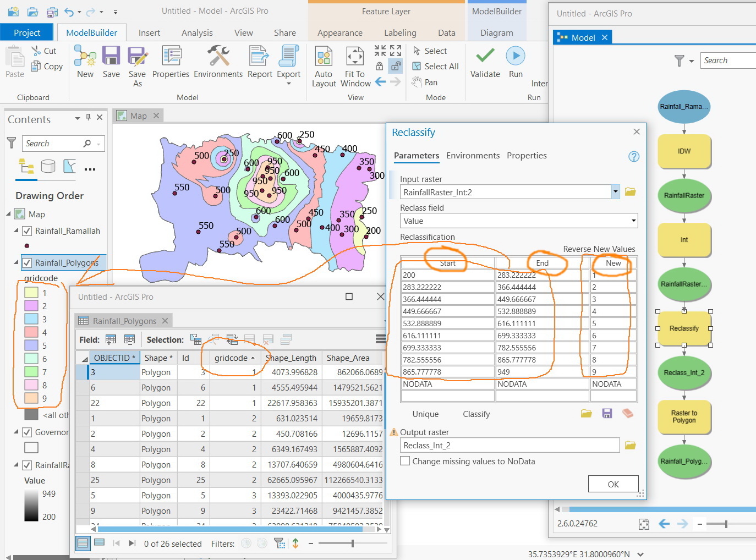Expand the Reclass field dropdown
Screen dimensions: 756x560
[x=633, y=221]
